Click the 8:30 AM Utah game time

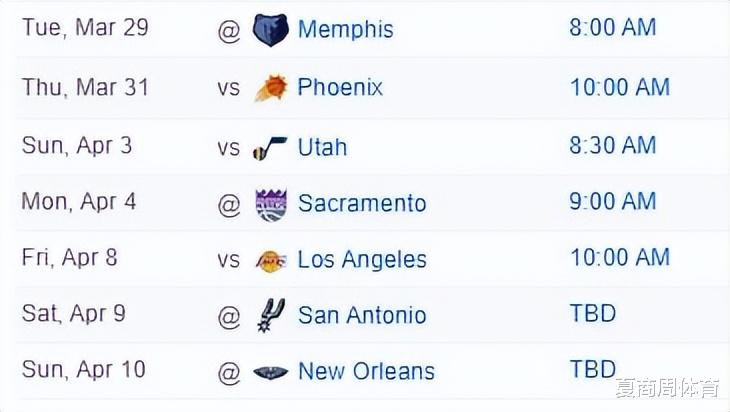point(613,145)
